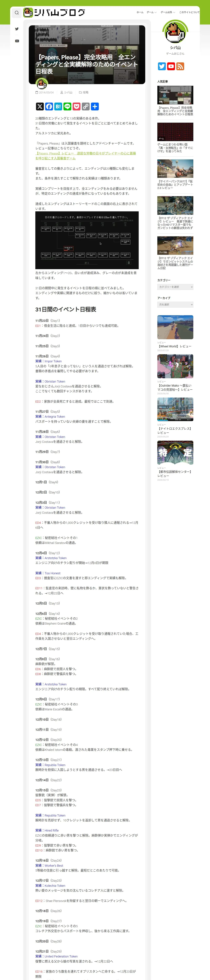210x980 pixels.
Task: Open the 月を選択 archive dropdown
Action: pos(175,305)
